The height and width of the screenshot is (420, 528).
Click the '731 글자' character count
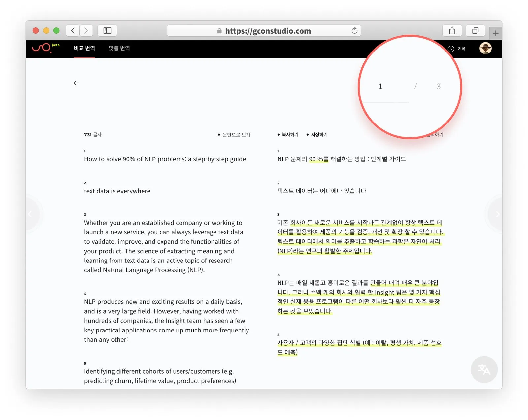[93, 135]
